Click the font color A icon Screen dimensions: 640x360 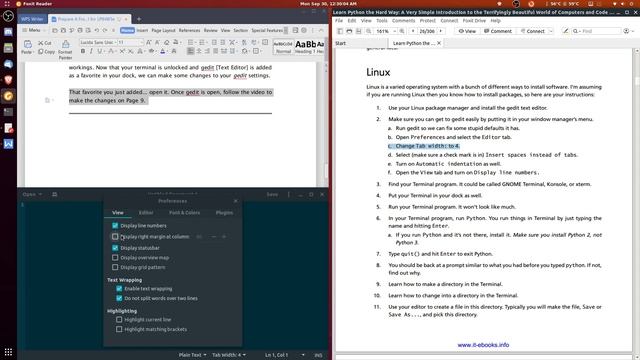162,51
